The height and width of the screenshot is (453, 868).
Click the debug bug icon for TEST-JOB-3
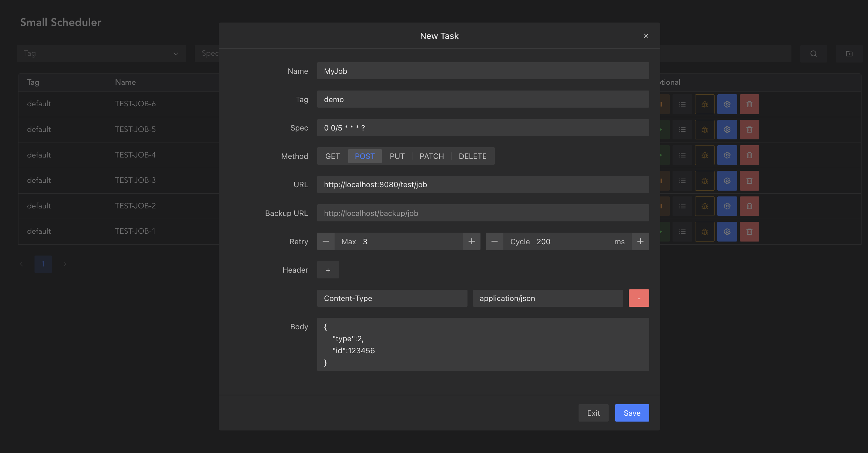click(705, 181)
